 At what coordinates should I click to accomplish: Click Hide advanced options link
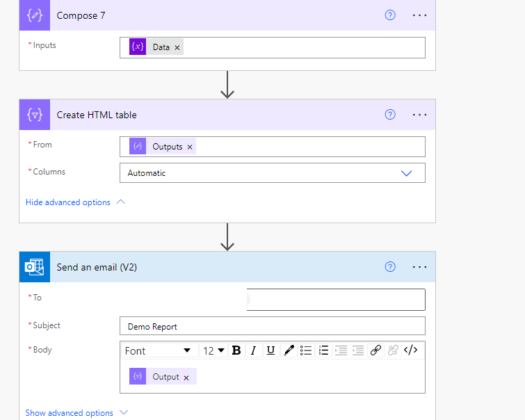coord(68,202)
